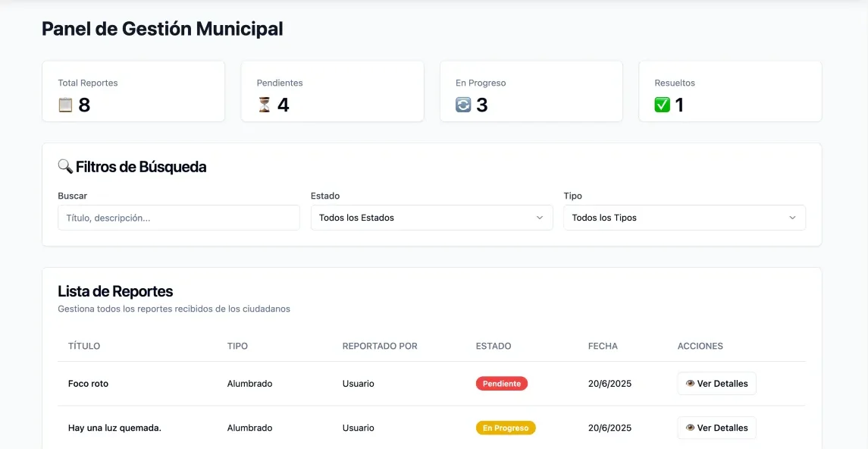Click the Pendiente status badge
Screen dimensions: 868x449
[502, 383]
